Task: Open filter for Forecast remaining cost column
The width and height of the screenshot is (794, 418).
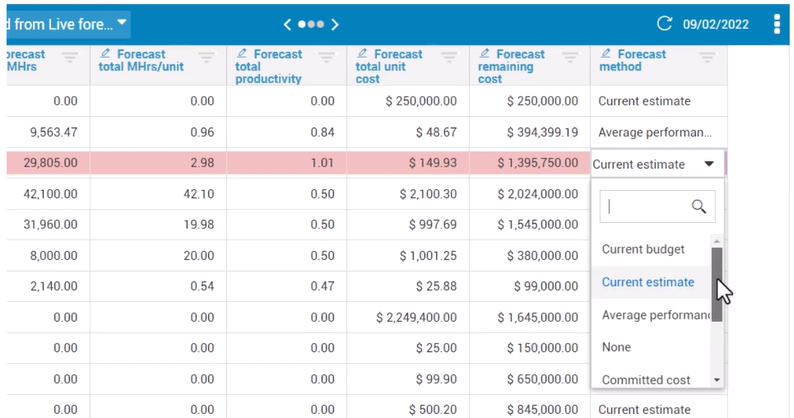Action: [570, 59]
